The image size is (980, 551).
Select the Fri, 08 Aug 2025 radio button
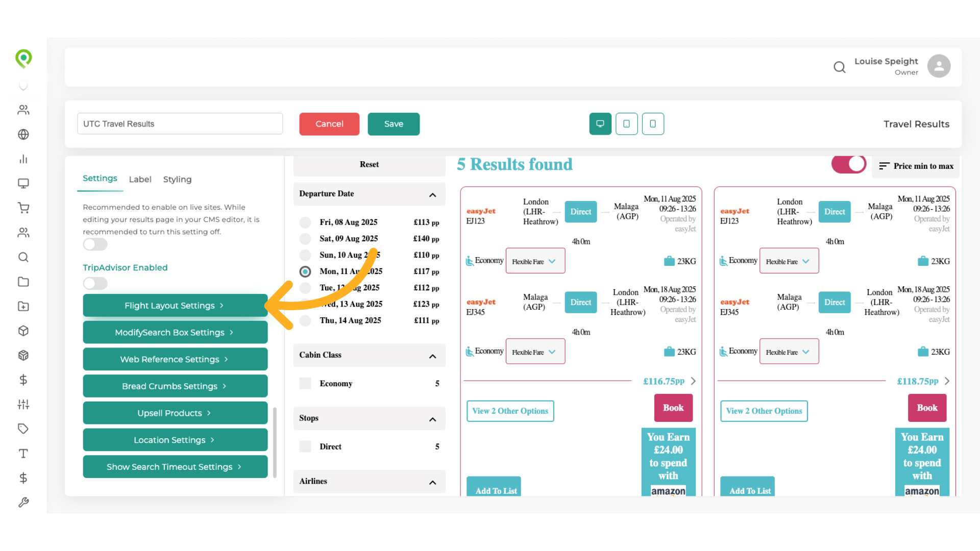pos(305,222)
